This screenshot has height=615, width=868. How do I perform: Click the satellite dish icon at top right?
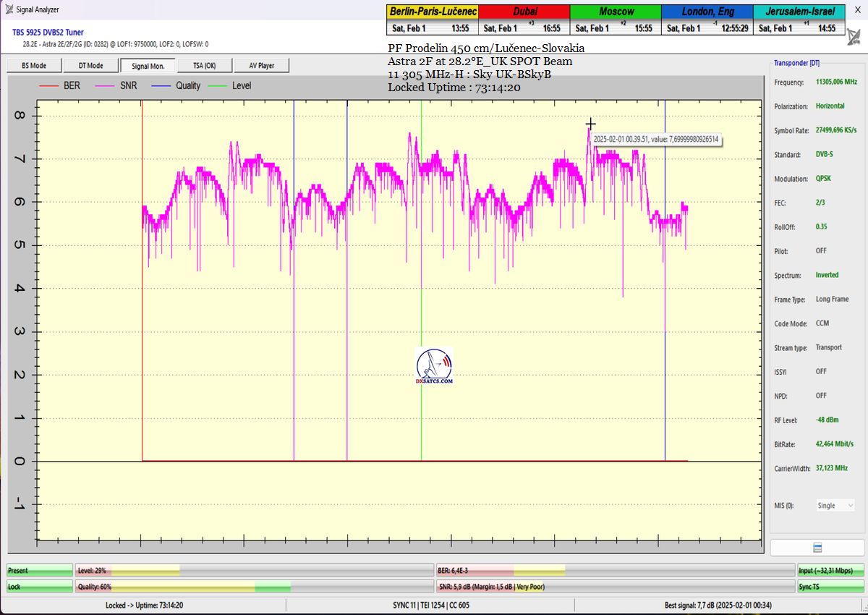pyautogui.click(x=854, y=39)
